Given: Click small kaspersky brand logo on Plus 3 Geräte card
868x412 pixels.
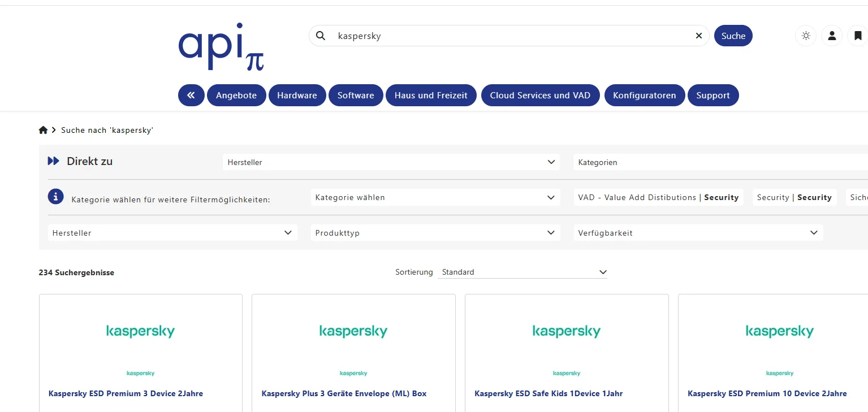Looking at the screenshot, I should pyautogui.click(x=353, y=374).
